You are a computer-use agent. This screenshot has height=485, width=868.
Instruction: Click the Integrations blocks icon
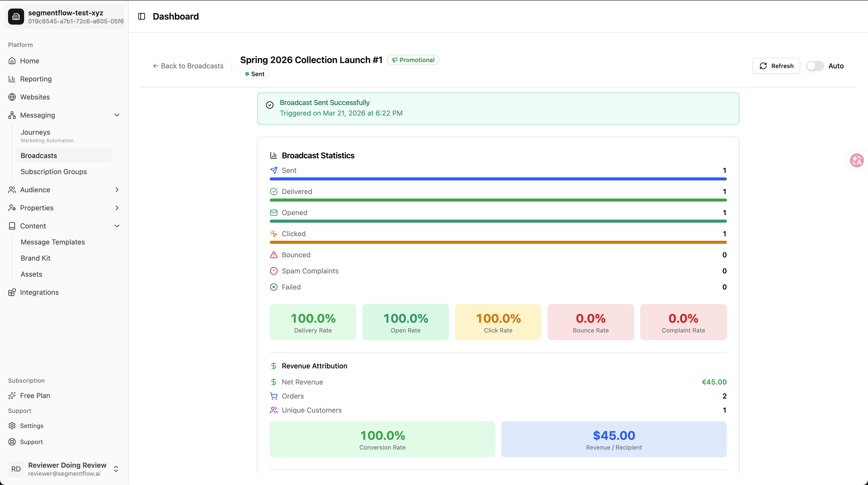click(x=12, y=292)
